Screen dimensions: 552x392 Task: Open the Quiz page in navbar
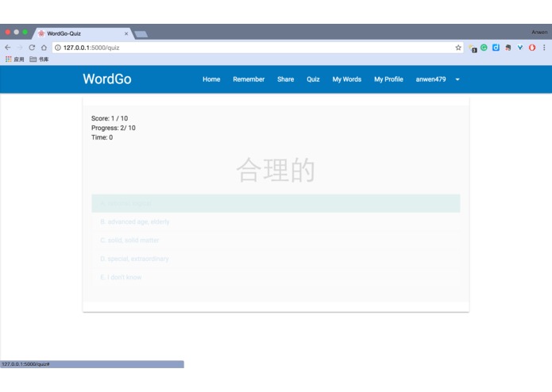pos(313,79)
